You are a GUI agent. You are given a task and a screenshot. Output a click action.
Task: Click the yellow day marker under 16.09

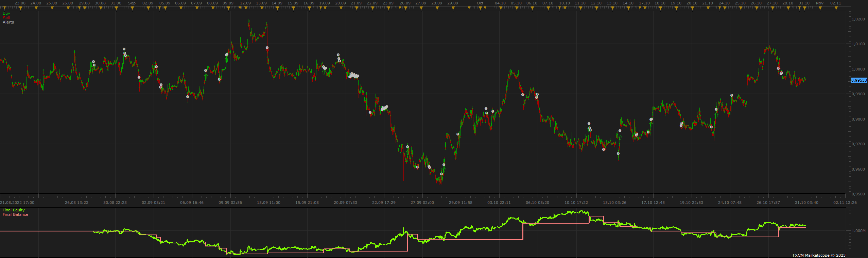pyautogui.click(x=309, y=9)
